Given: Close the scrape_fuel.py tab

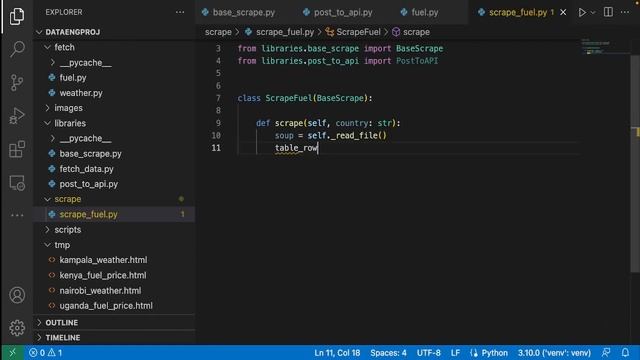Looking at the screenshot, I should (563, 12).
